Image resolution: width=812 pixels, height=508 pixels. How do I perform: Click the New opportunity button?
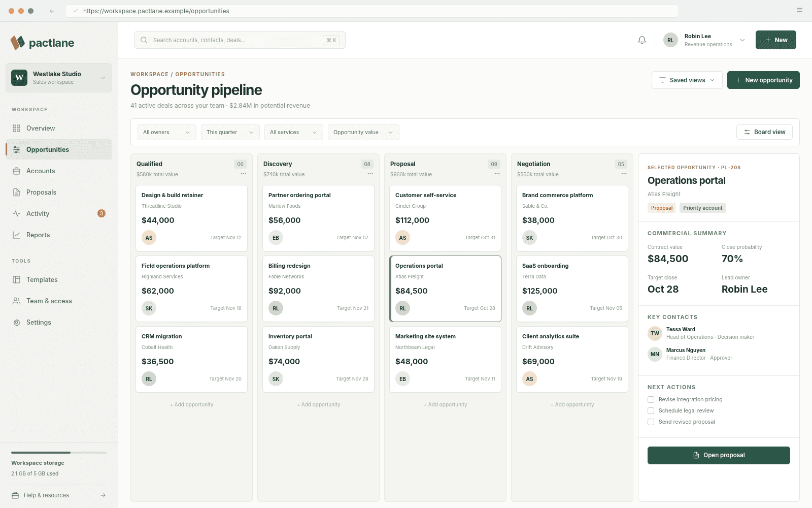point(763,80)
